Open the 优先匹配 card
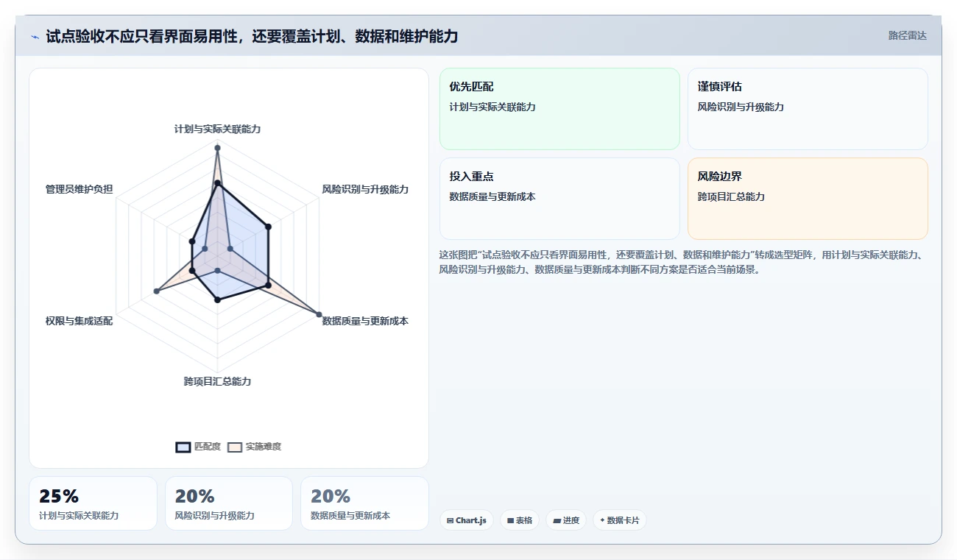 559,109
